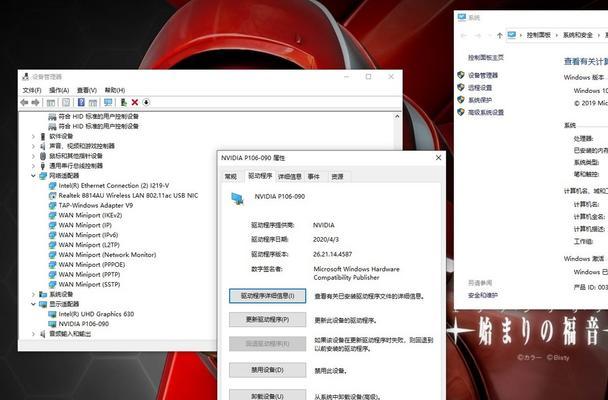Click the icon of Realtek 8814AU Wireless adapter
Screen dimensions: 608x400
(x=52, y=195)
